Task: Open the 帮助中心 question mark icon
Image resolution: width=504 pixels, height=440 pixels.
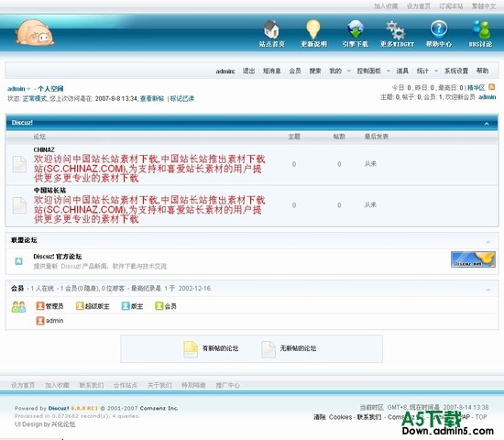Action: pyautogui.click(x=439, y=28)
